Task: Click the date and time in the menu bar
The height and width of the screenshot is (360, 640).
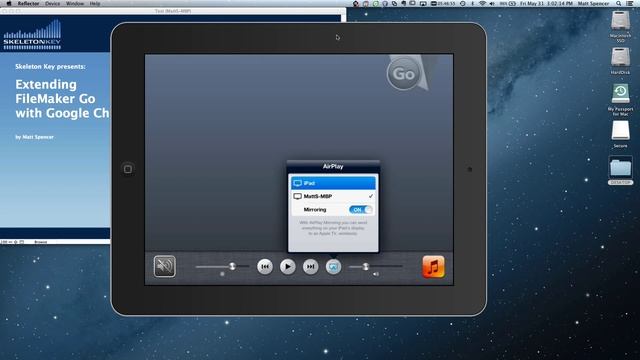Action: coord(546,3)
